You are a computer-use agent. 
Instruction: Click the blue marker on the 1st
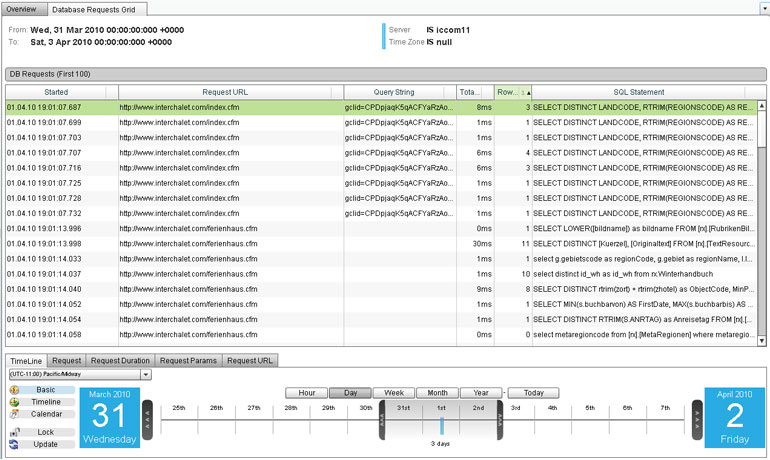pyautogui.click(x=441, y=426)
